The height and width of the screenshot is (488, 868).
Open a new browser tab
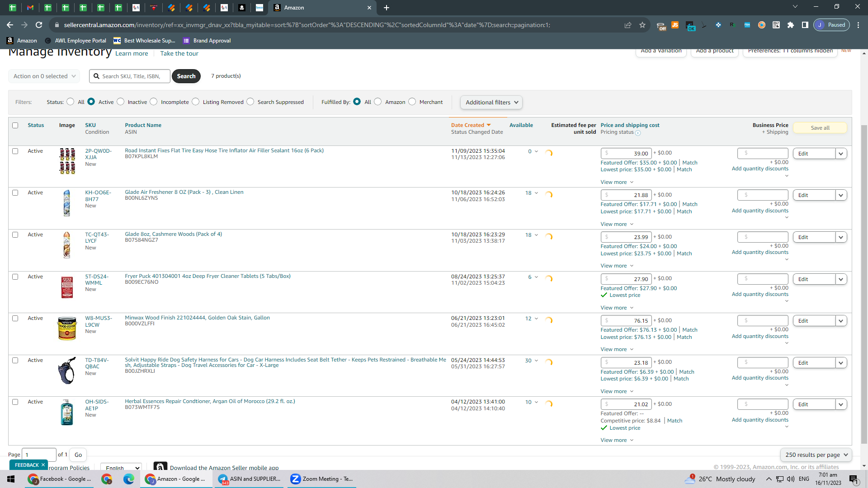tap(387, 8)
